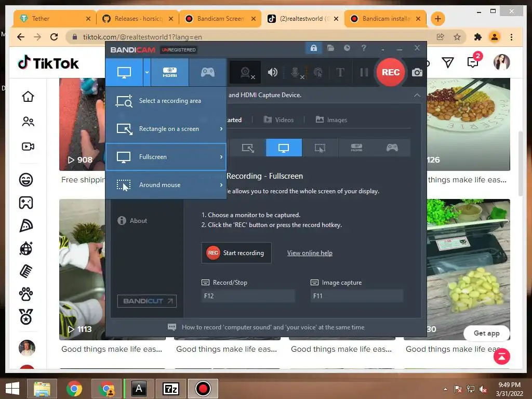The width and height of the screenshot is (532, 399).
Task: Open new Chrome tab plus button
Action: click(437, 19)
